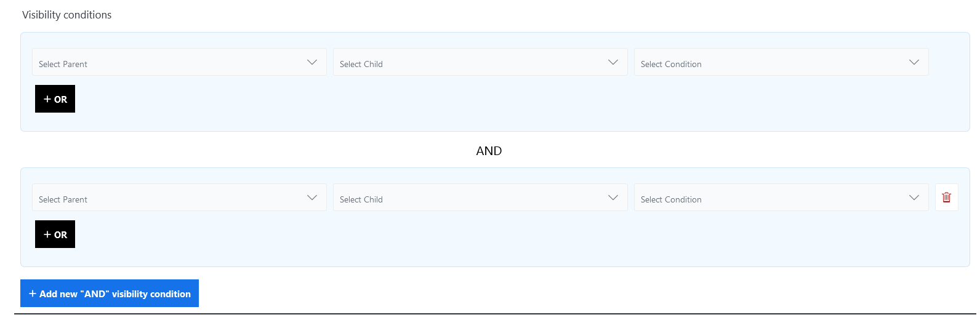Screen dimensions: 980x320
Task: Click empty area of second condition group panel
Action: (492, 243)
